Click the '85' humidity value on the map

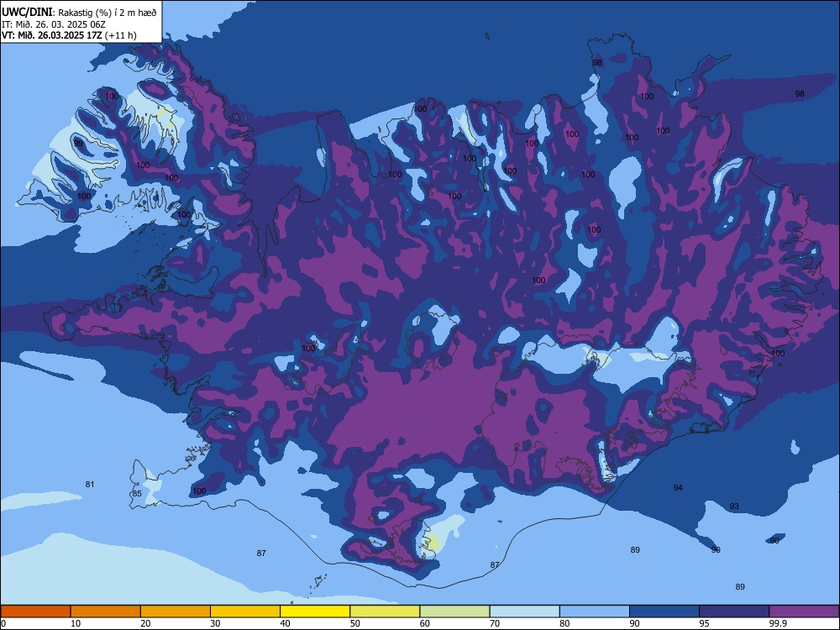click(x=137, y=493)
